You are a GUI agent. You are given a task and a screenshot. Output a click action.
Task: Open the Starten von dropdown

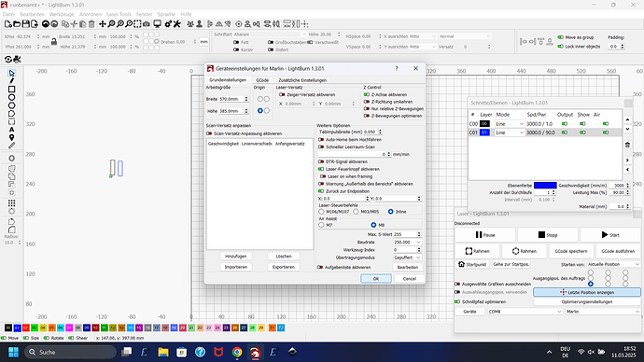[x=613, y=264]
